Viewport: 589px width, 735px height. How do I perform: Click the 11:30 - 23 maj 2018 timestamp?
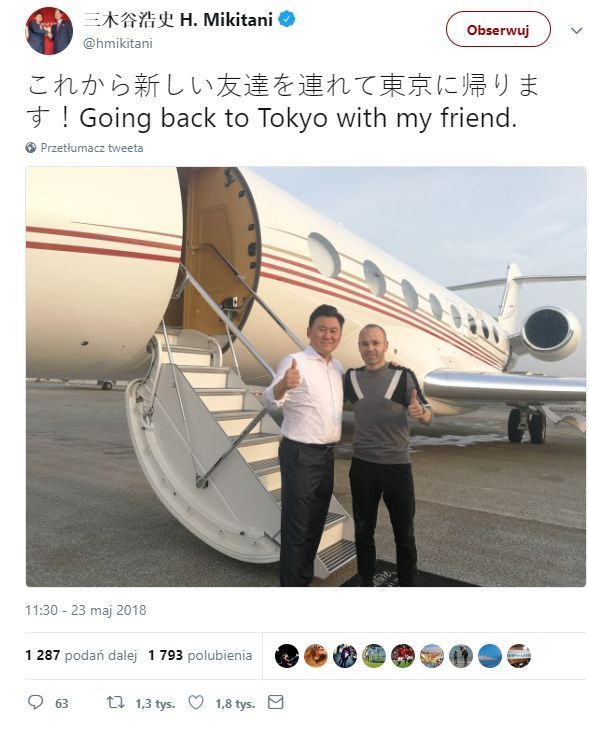pyautogui.click(x=86, y=610)
